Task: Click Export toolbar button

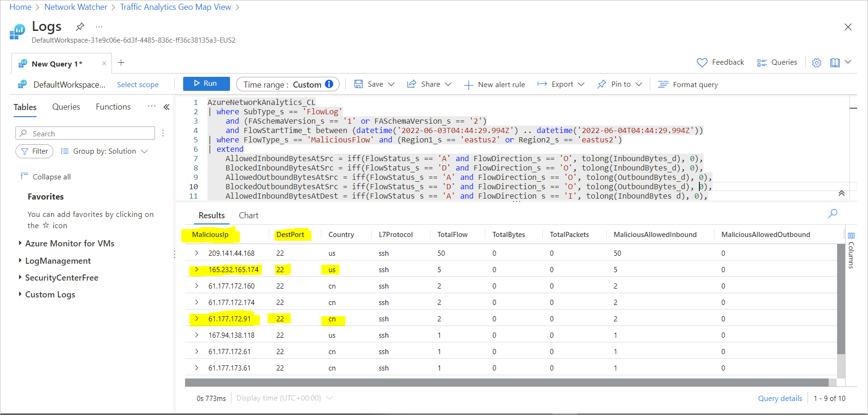Action: point(556,84)
